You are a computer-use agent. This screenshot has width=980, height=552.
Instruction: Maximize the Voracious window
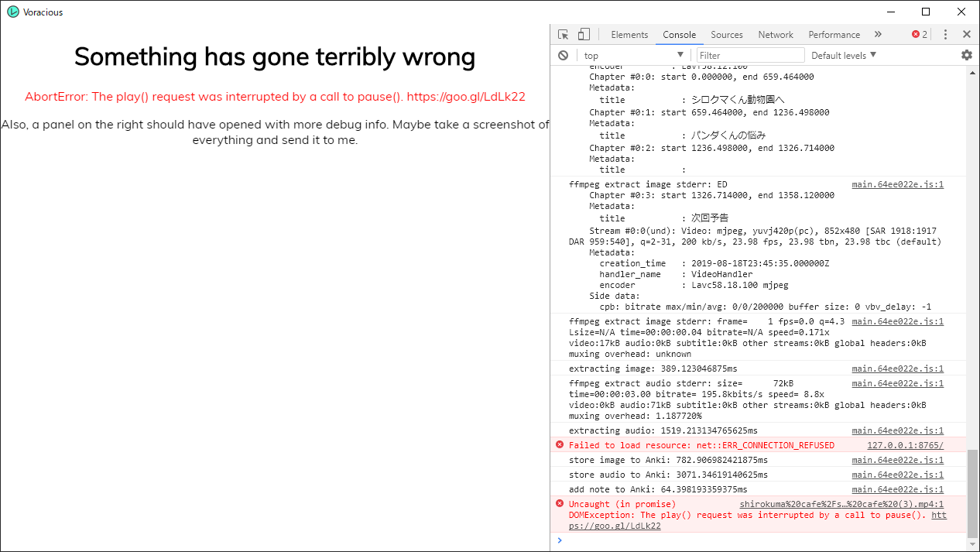[926, 12]
